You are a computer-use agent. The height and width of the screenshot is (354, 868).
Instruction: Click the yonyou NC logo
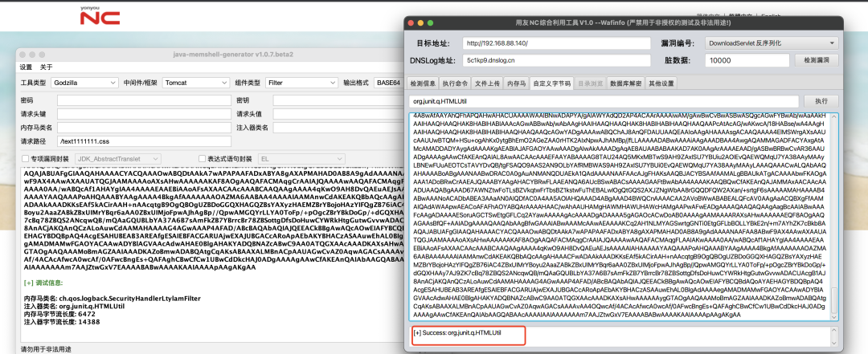pyautogui.click(x=100, y=17)
